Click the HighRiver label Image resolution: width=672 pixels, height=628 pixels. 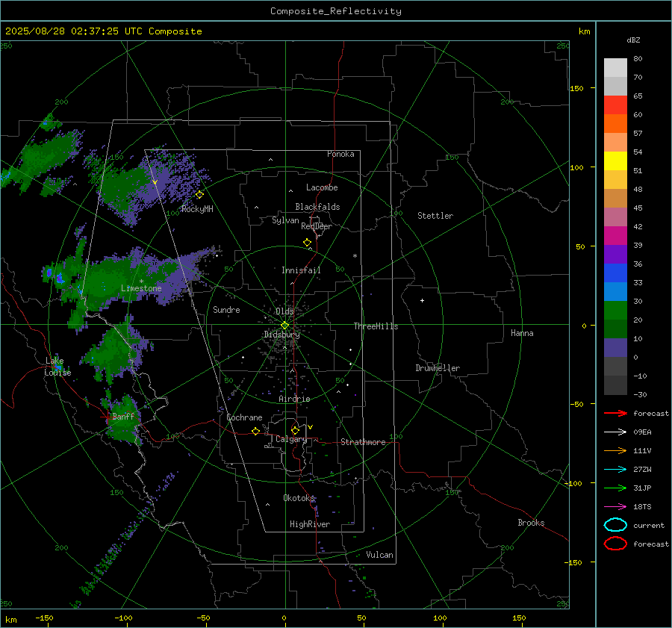tap(310, 524)
